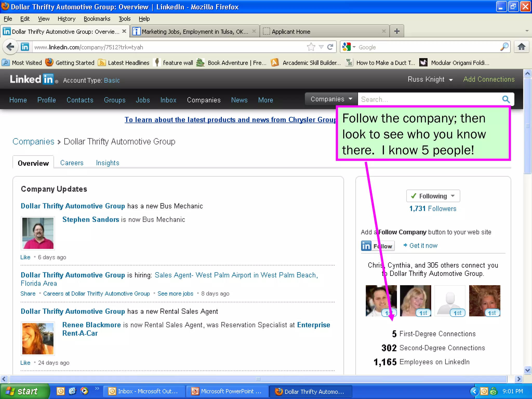Image resolution: width=532 pixels, height=399 pixels.
Task: Close the Marketing Jobs tab
Action: (x=254, y=31)
